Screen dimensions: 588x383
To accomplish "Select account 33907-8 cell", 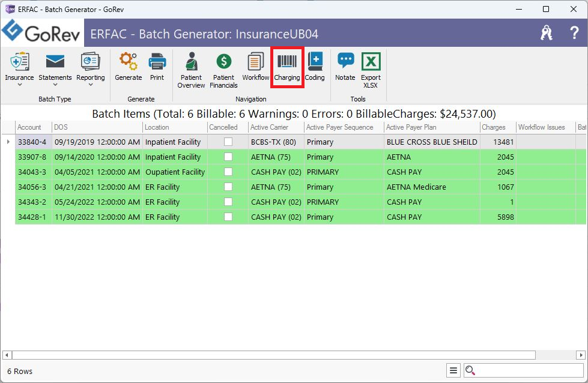I will pyautogui.click(x=34, y=157).
